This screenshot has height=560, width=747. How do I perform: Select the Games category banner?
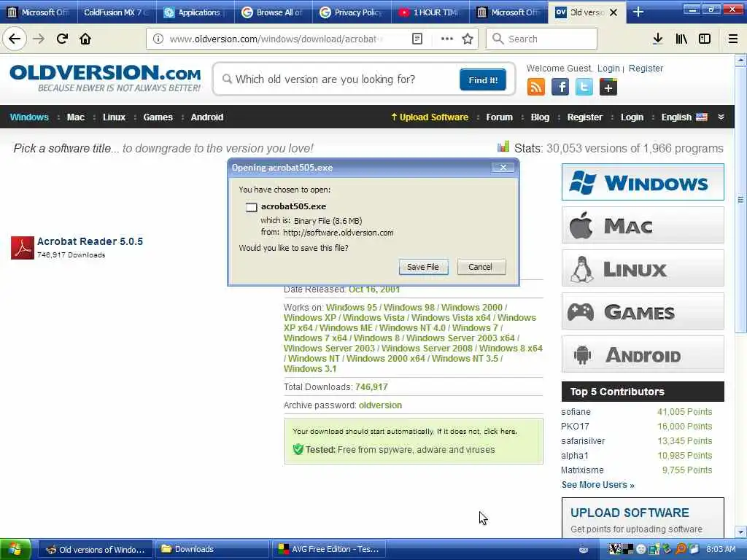tap(643, 311)
